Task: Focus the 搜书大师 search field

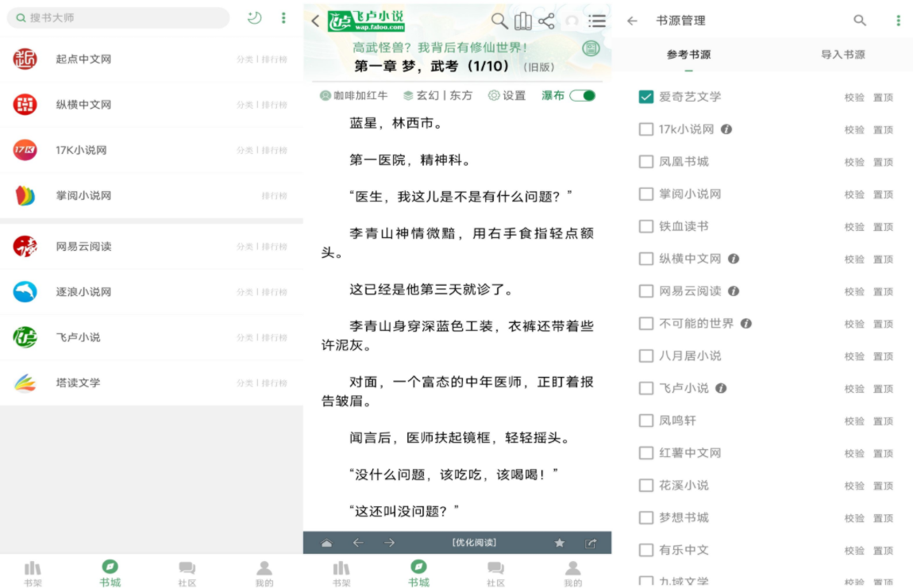Action: (x=118, y=18)
